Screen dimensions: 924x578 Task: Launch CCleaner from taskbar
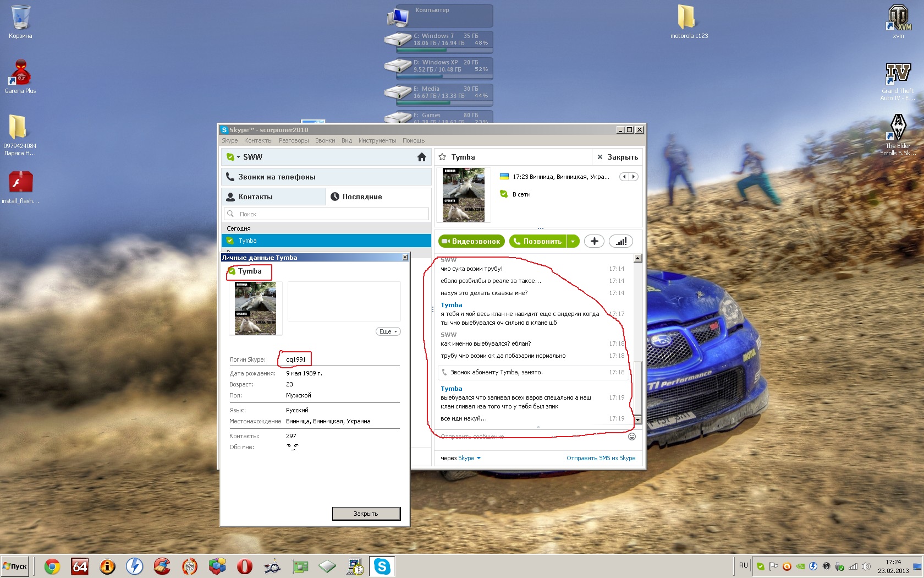pyautogui.click(x=162, y=566)
